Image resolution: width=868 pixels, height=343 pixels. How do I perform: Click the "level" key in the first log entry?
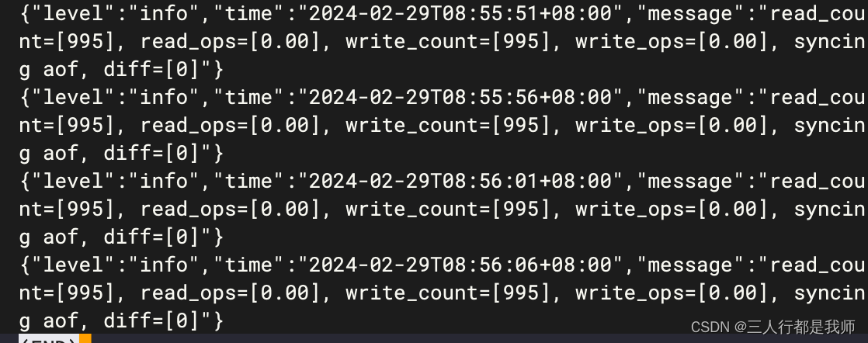(x=75, y=14)
